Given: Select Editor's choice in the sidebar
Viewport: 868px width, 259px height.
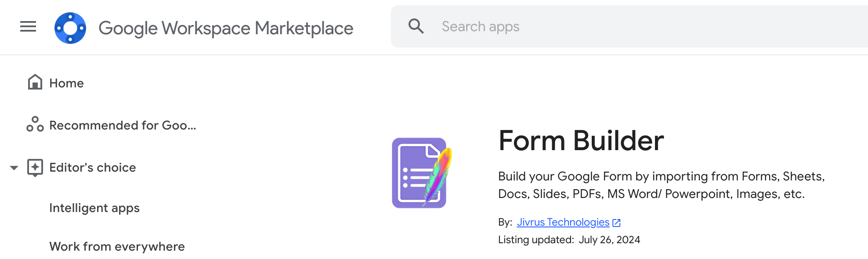Looking at the screenshot, I should (x=93, y=168).
